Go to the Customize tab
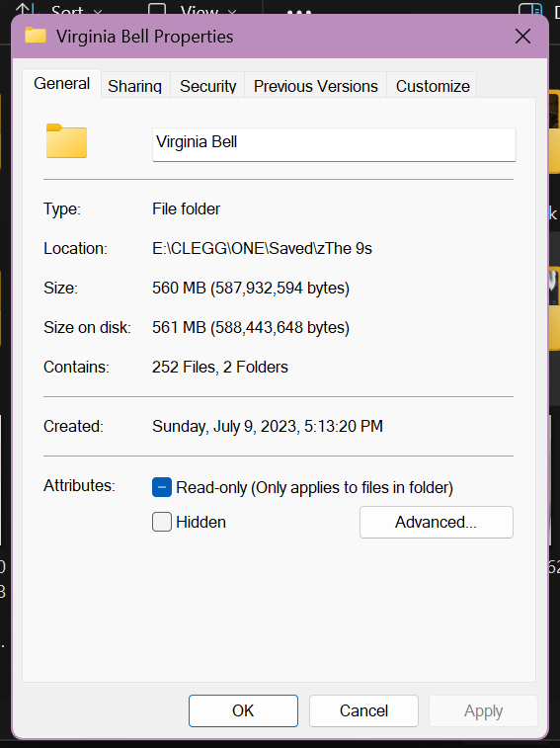Image resolution: width=560 pixels, height=748 pixels. pyautogui.click(x=433, y=86)
